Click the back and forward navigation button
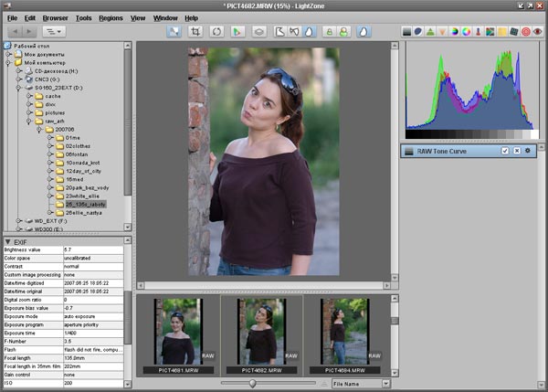The width and height of the screenshot is (548, 392). (22, 31)
